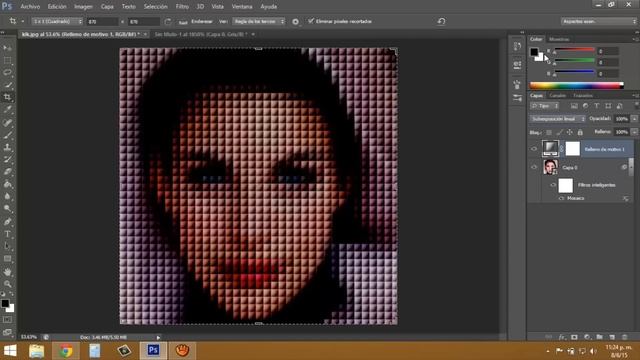Viewport: 640px width, 360px height.
Task: Hide the Relleno de motivo 1 layer
Action: [x=534, y=149]
